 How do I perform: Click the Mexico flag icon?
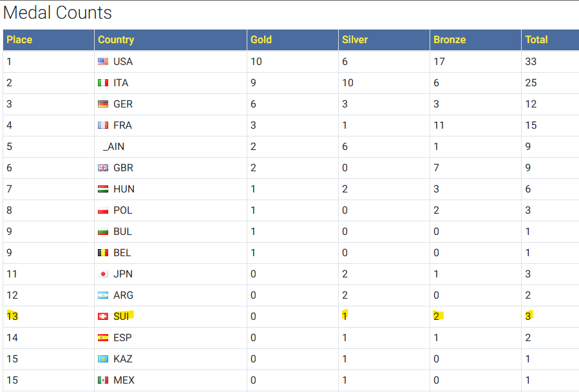[x=103, y=380]
